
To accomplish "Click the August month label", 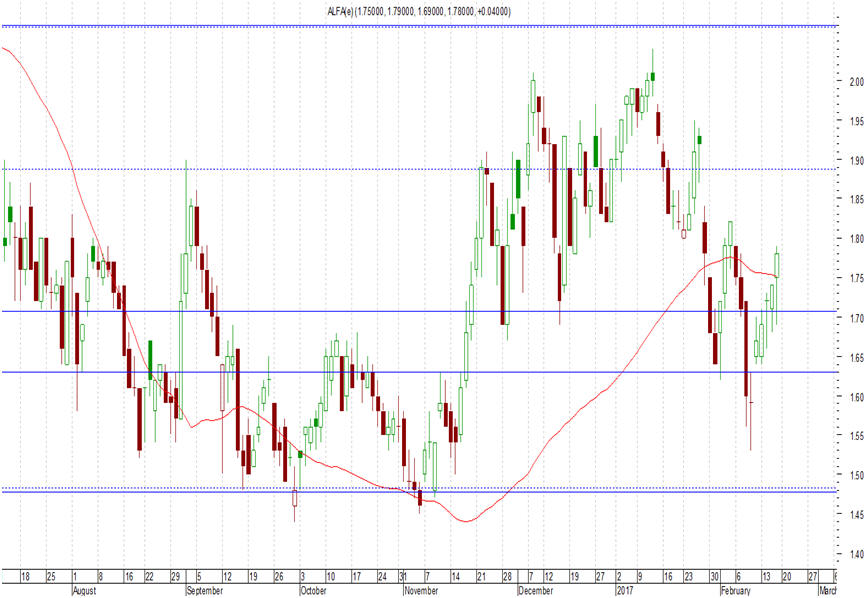I will [85, 591].
